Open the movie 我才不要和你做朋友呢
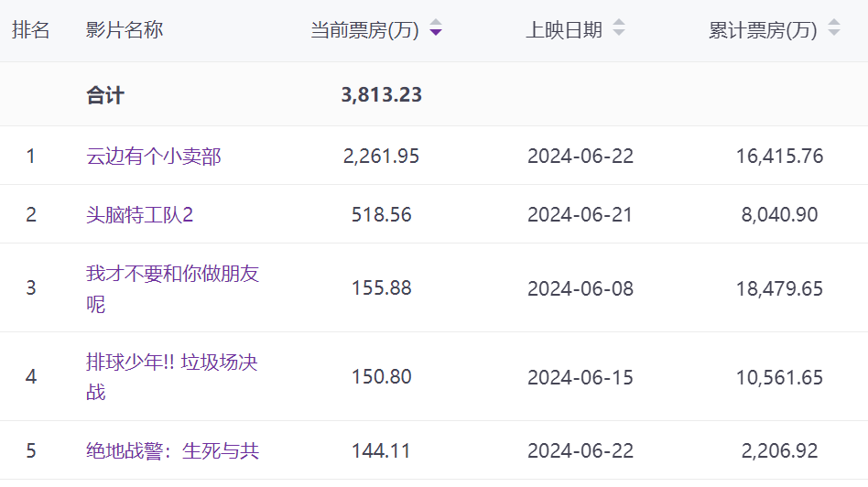Image resolution: width=868 pixels, height=487 pixels. coord(172,274)
